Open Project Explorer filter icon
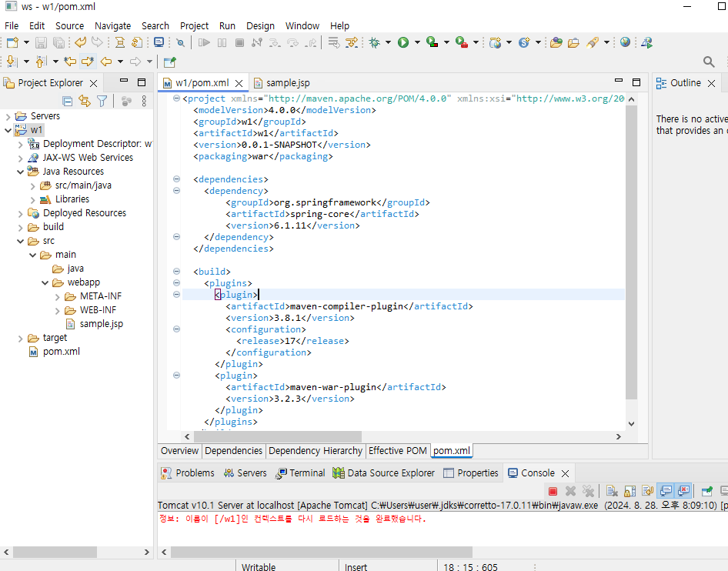This screenshot has width=728, height=571. 102,101
